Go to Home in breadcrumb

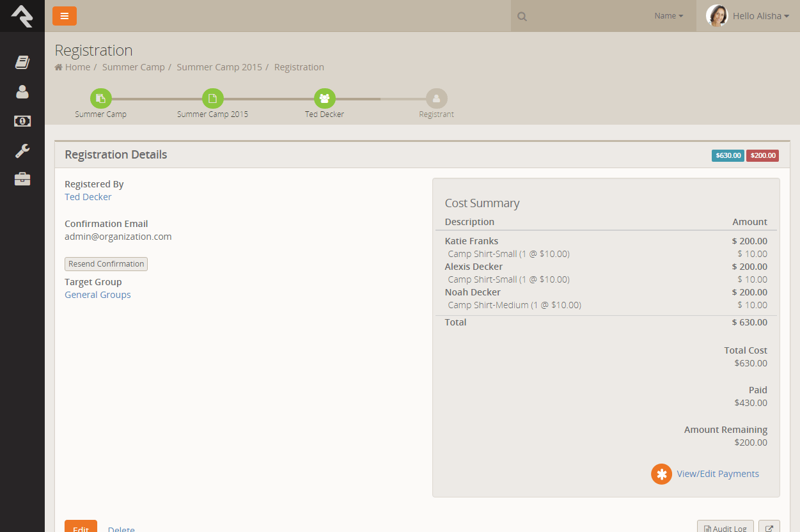(77, 67)
